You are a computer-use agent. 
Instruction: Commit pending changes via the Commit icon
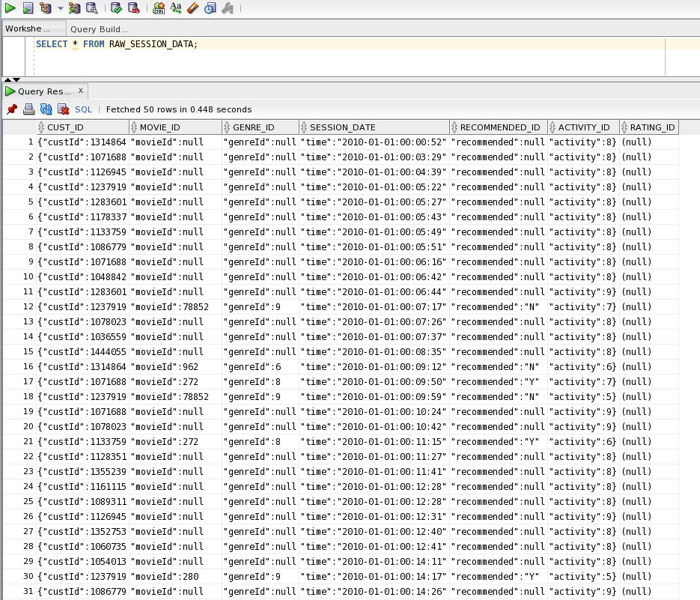point(115,8)
